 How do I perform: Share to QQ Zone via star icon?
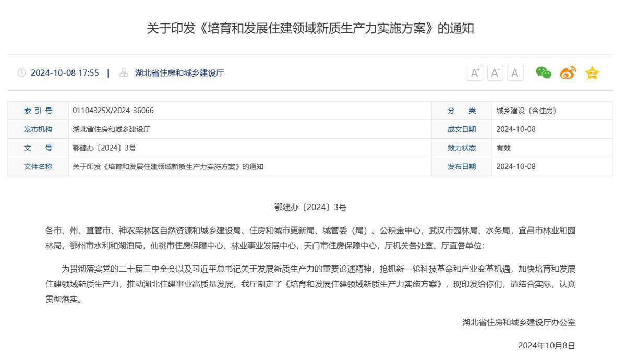[x=592, y=73]
